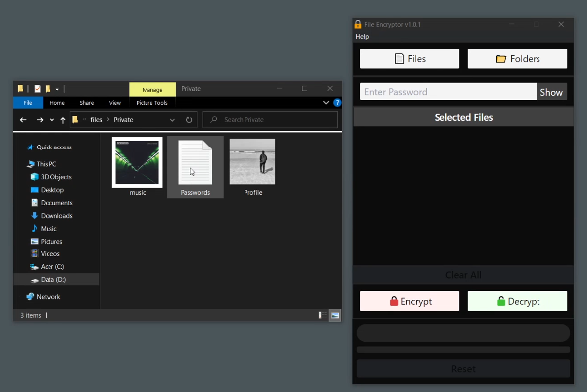Click the Enter Password field

[x=448, y=92]
